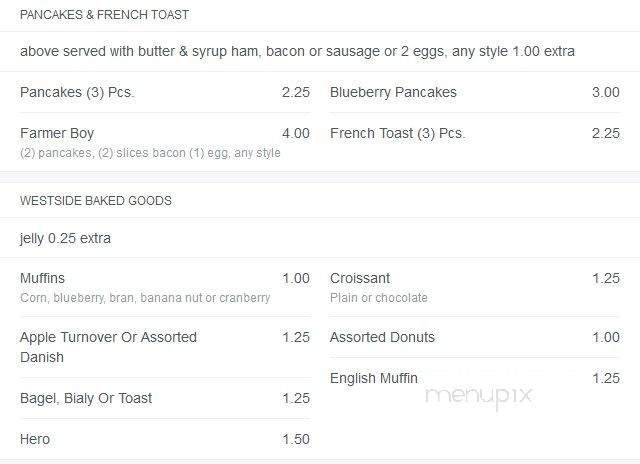Click the Pancakes & French Toast section header
The width and height of the screenshot is (640, 464).
point(104,15)
